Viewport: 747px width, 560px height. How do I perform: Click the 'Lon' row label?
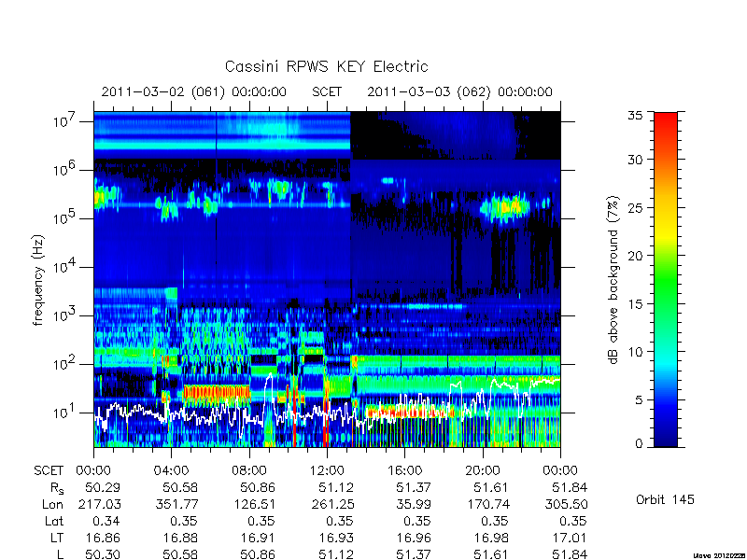(52, 504)
